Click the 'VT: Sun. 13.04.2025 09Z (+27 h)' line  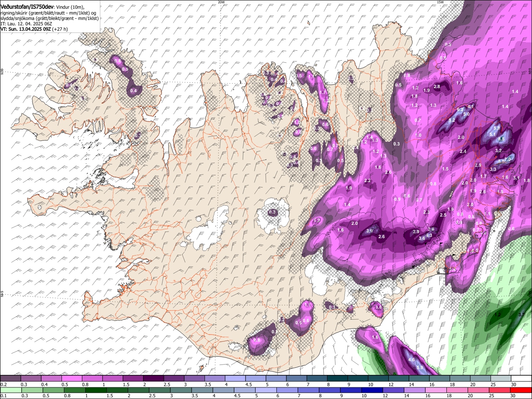tap(34, 29)
